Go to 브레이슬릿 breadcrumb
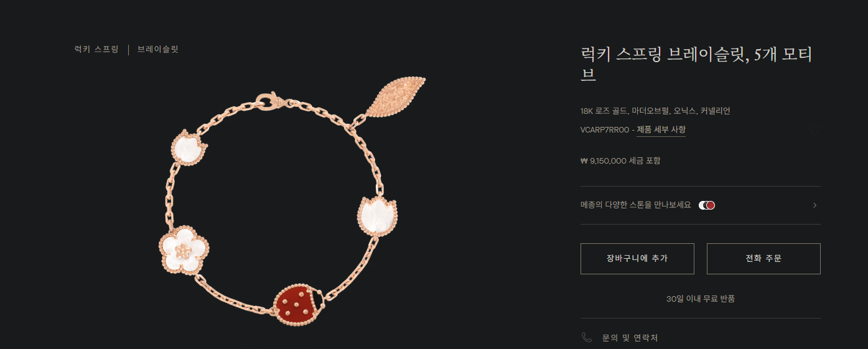Screen dimensions: 868x349 coord(158,49)
